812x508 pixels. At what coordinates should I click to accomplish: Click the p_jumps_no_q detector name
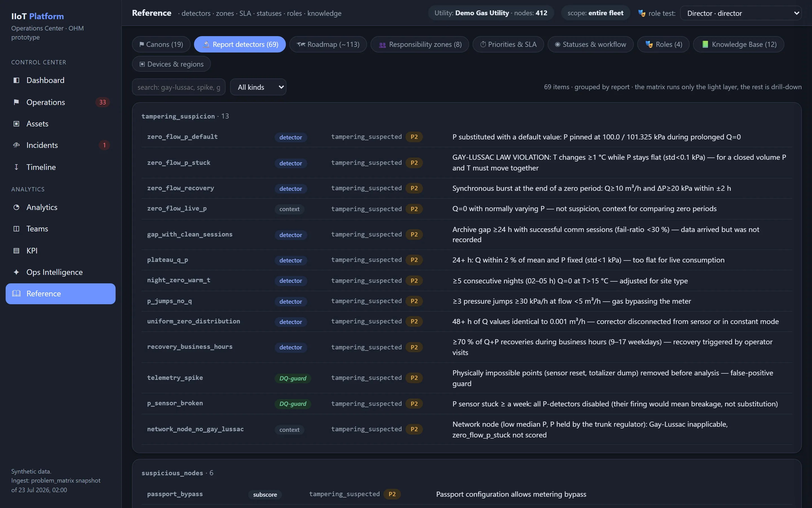(x=169, y=301)
